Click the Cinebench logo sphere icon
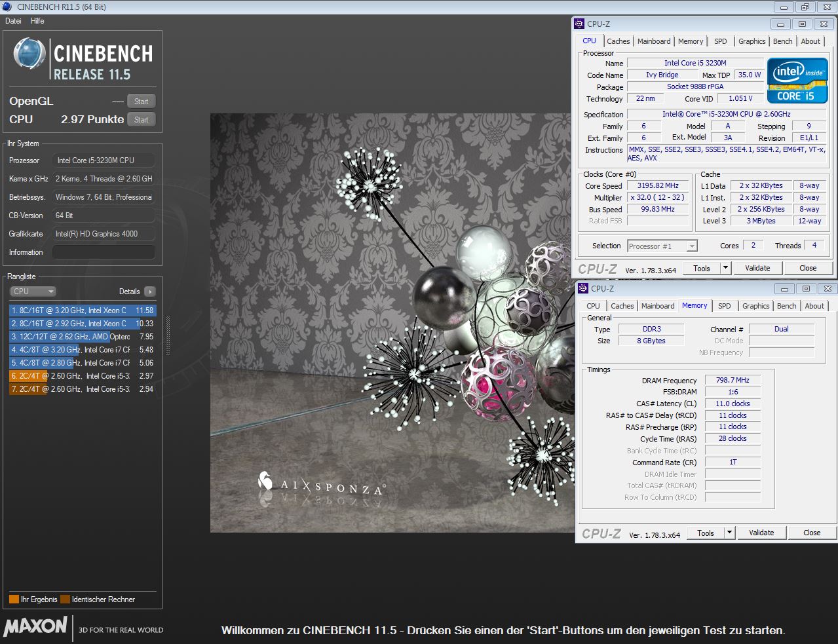 [x=29, y=54]
